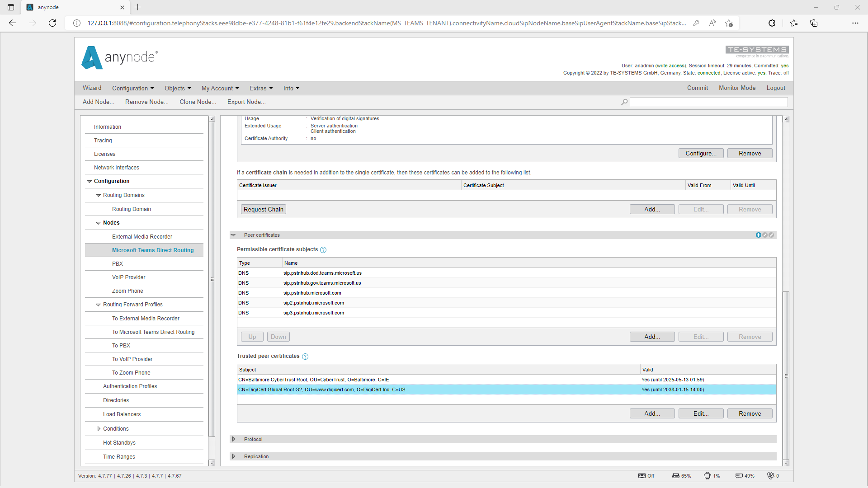Click the disk usage icon in status bar
The height and width of the screenshot is (488, 868).
[676, 476]
